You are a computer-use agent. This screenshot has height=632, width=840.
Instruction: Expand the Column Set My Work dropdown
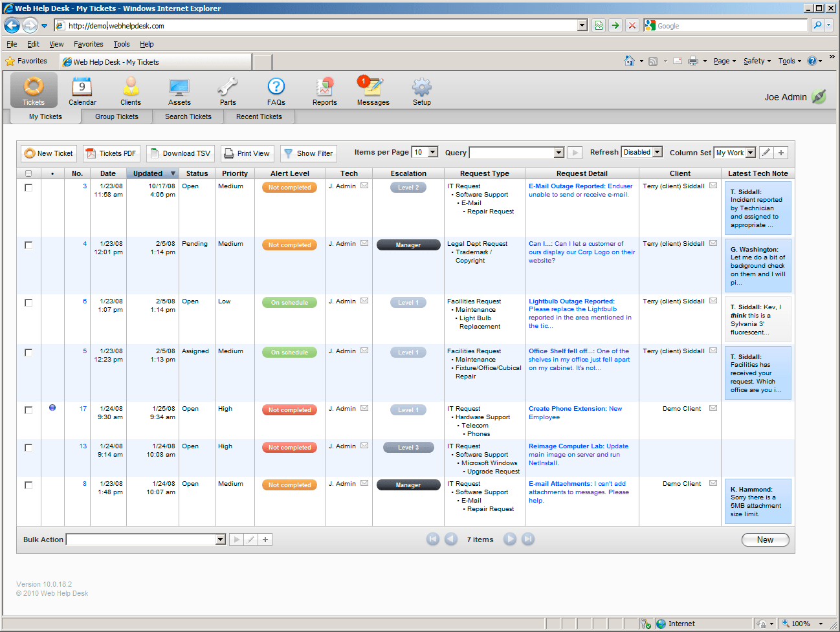(x=751, y=153)
